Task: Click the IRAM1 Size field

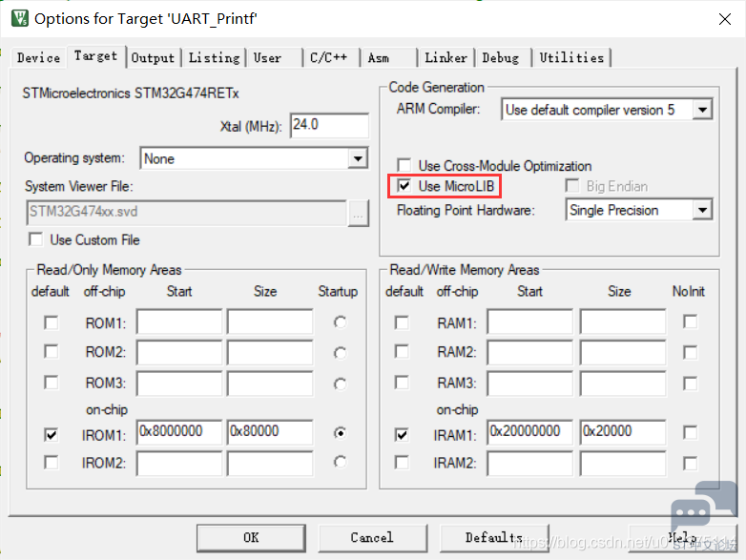Action: click(623, 432)
